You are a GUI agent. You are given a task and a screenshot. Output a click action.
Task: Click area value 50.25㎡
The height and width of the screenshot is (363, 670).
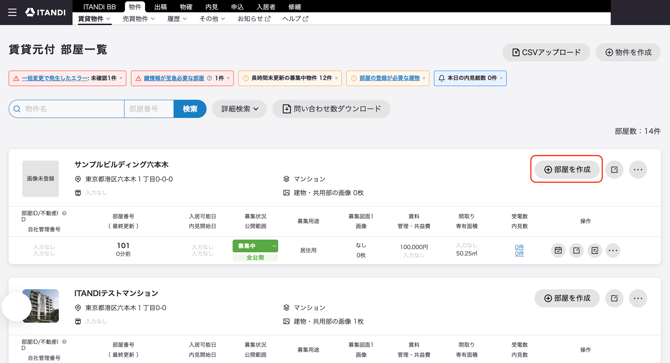click(x=467, y=254)
